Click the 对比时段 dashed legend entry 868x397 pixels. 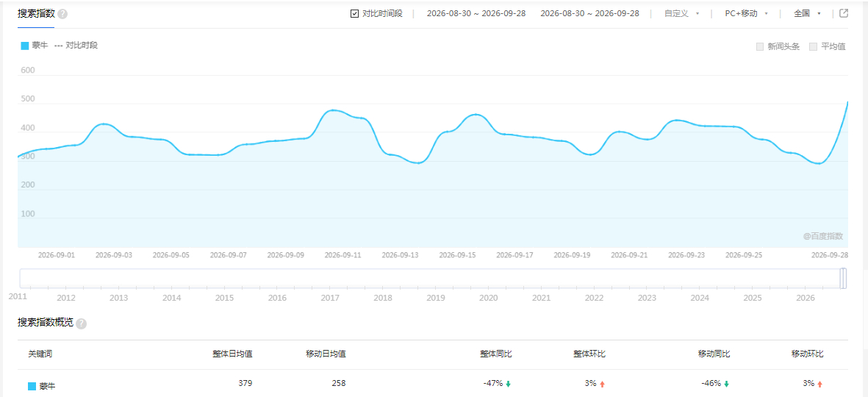coord(76,46)
